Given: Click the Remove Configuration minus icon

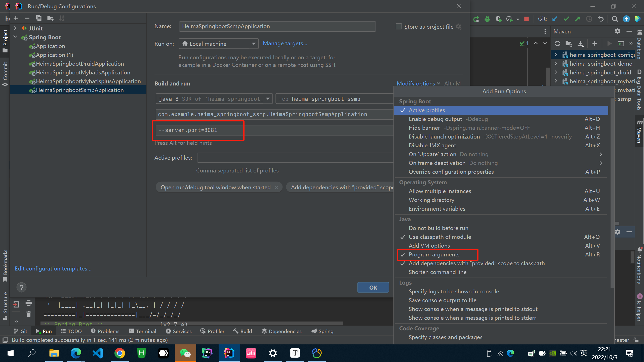Looking at the screenshot, I should coord(27,18).
